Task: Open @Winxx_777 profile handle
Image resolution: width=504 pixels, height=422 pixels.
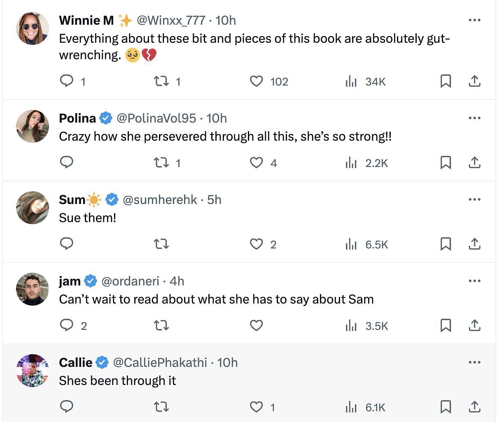Action: coord(171,20)
